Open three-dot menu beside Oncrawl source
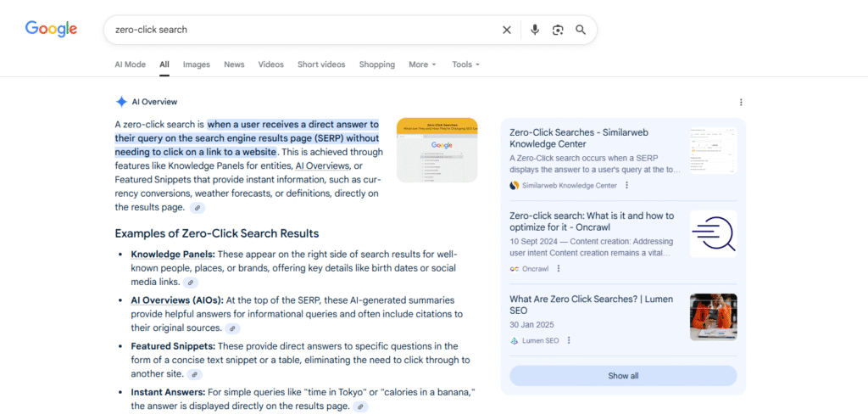 (x=558, y=268)
